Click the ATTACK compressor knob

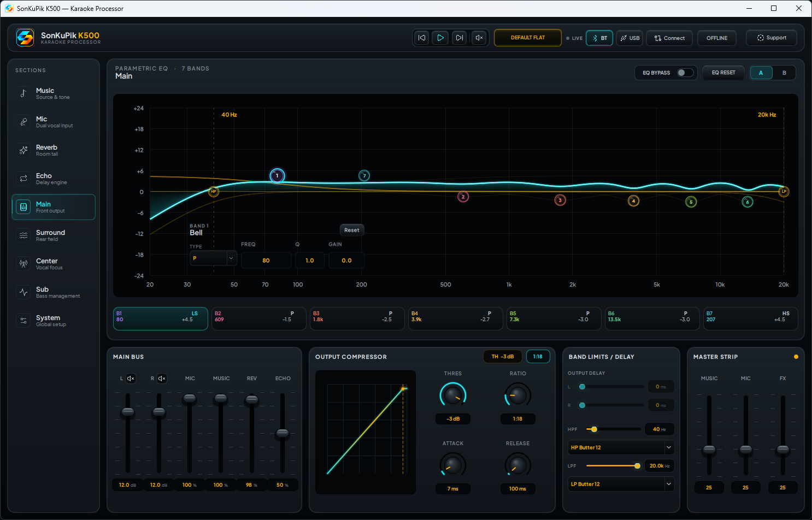pyautogui.click(x=453, y=465)
